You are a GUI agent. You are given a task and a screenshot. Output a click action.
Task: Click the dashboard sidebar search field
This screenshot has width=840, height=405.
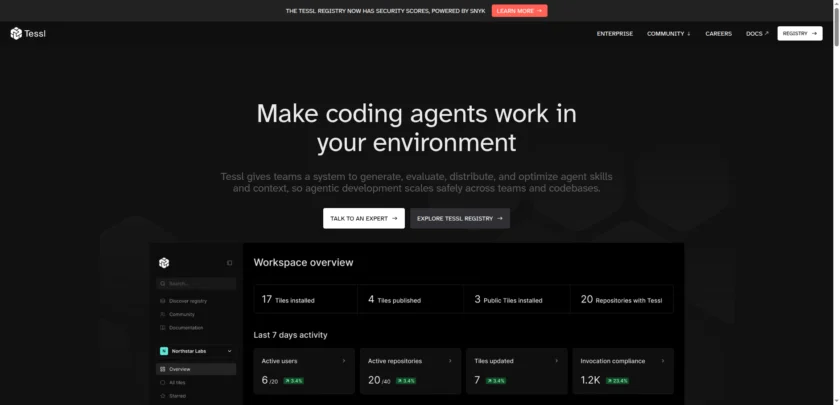pos(195,283)
